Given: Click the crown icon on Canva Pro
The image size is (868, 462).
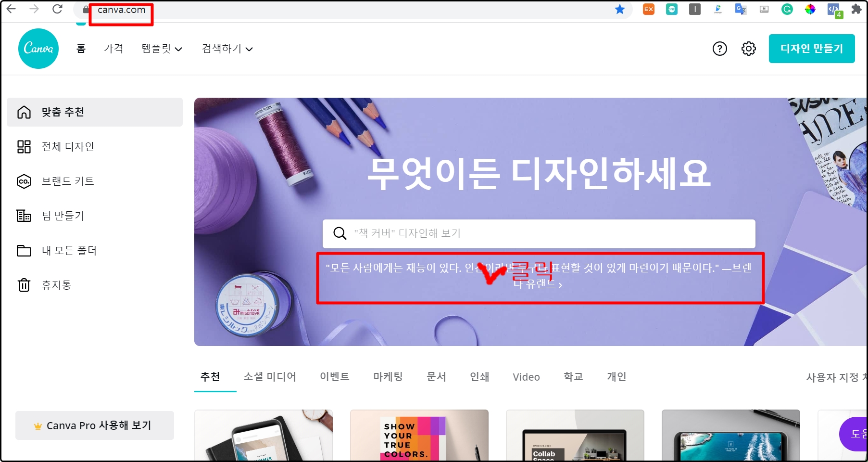Looking at the screenshot, I should click(38, 426).
